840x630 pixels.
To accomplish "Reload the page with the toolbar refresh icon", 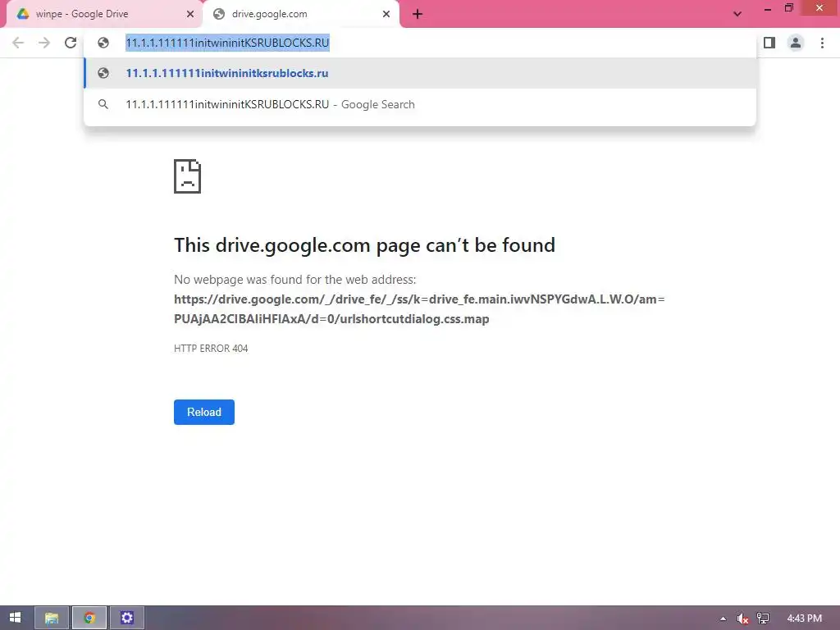I will pyautogui.click(x=71, y=43).
